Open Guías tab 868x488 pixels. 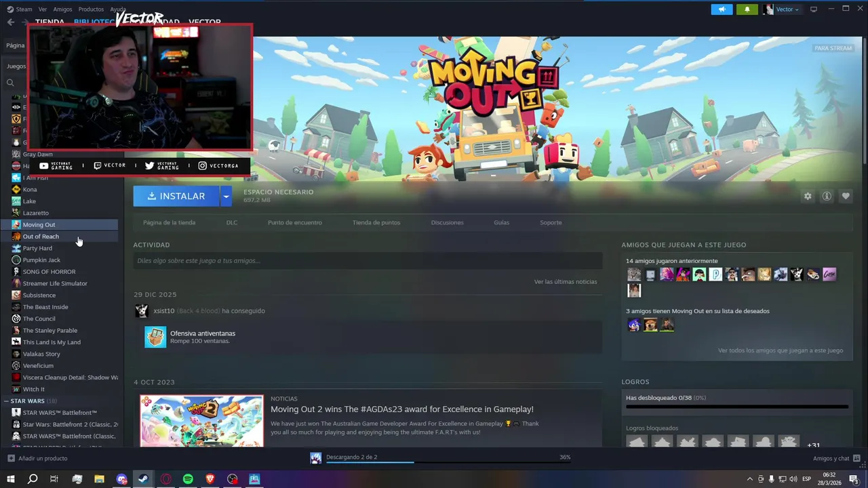click(x=501, y=222)
